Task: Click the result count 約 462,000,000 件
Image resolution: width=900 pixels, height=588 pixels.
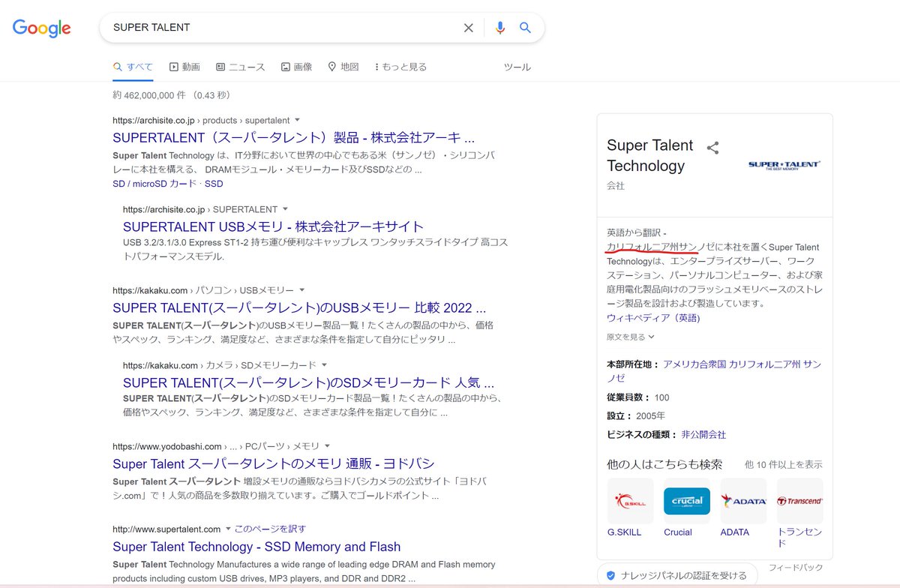Action: [x=149, y=95]
